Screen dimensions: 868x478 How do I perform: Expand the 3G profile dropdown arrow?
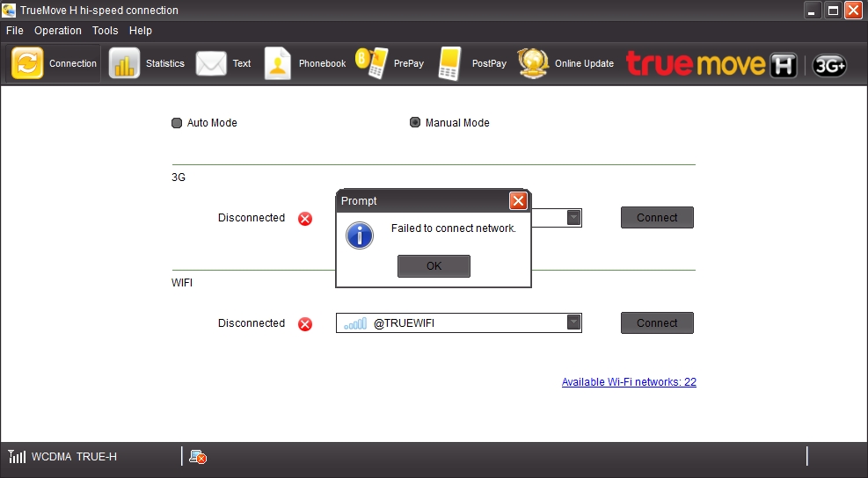(573, 217)
